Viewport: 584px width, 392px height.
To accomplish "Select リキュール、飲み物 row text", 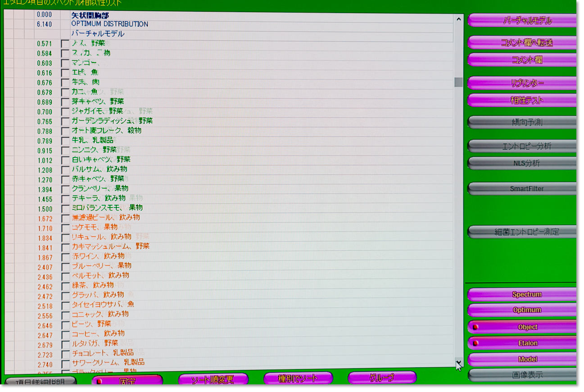I will coord(102,237).
